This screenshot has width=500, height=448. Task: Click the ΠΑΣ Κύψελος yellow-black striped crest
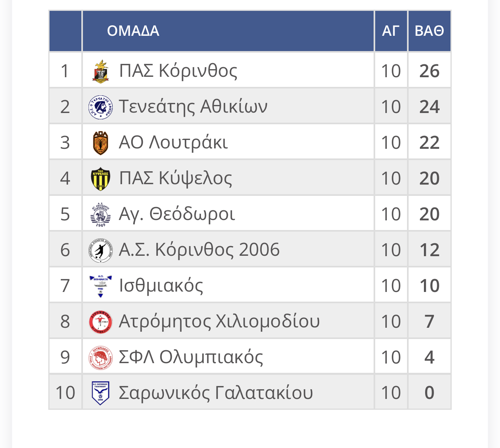click(101, 179)
